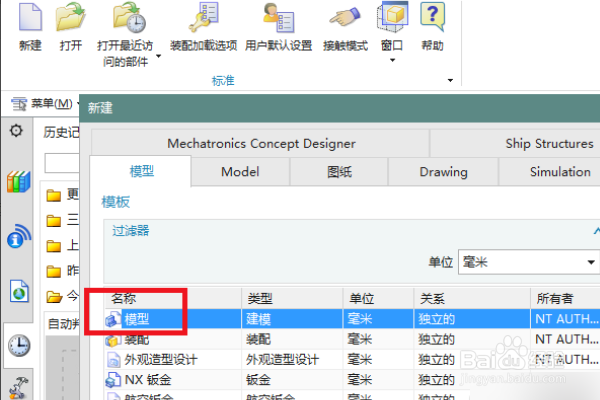Image resolution: width=600 pixels, height=400 pixels.
Task: Click the 模型 template icon
Action: coord(113,319)
